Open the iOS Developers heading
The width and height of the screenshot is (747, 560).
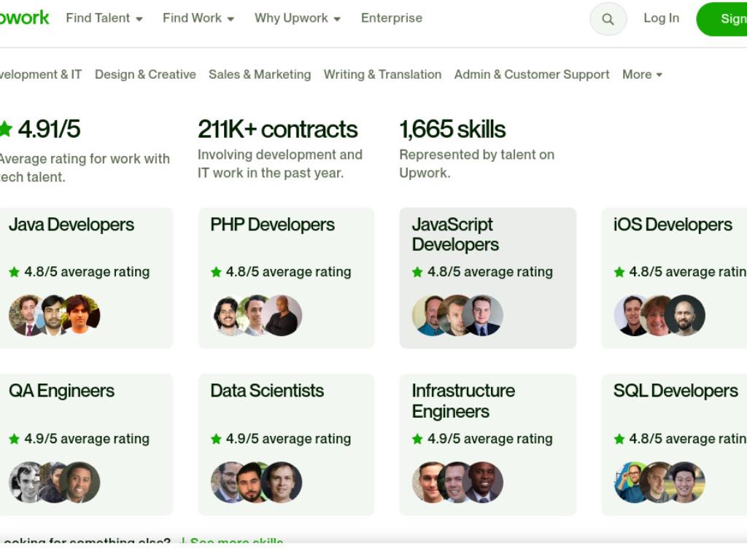pyautogui.click(x=673, y=225)
